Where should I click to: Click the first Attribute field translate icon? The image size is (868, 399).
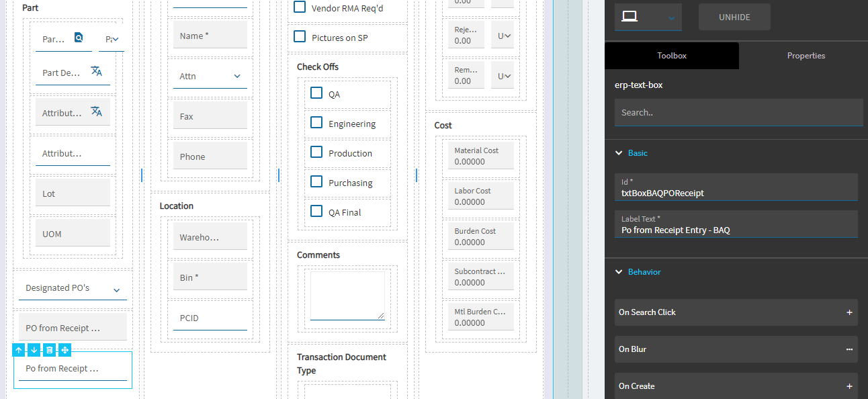tap(96, 112)
